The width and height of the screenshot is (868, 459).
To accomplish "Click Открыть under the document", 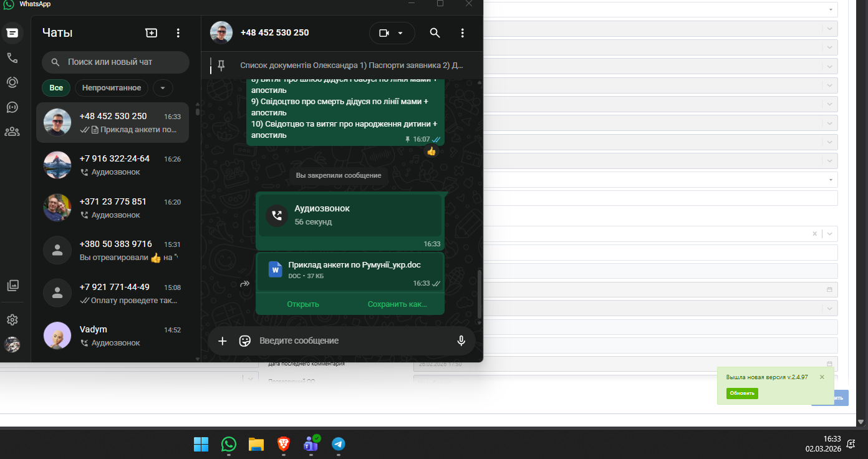I will click(x=303, y=304).
